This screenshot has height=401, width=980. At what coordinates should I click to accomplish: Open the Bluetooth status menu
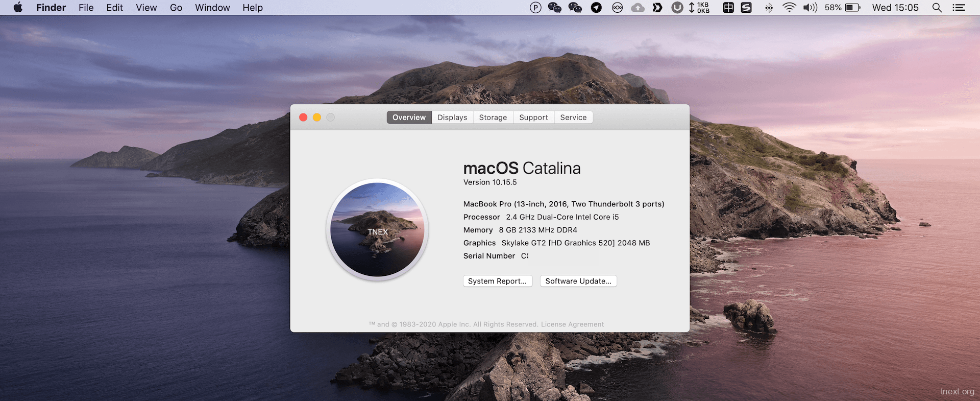coord(769,8)
